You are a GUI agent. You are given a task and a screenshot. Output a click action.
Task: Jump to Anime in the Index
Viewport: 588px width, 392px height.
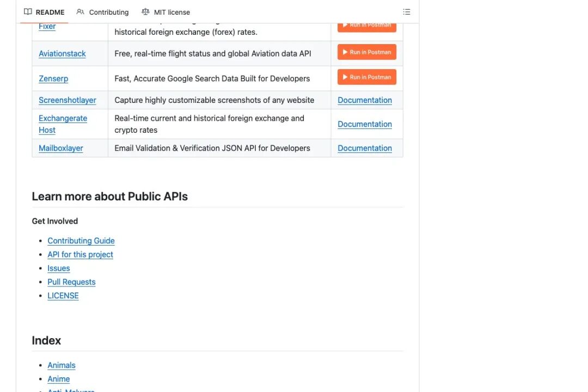click(x=58, y=379)
